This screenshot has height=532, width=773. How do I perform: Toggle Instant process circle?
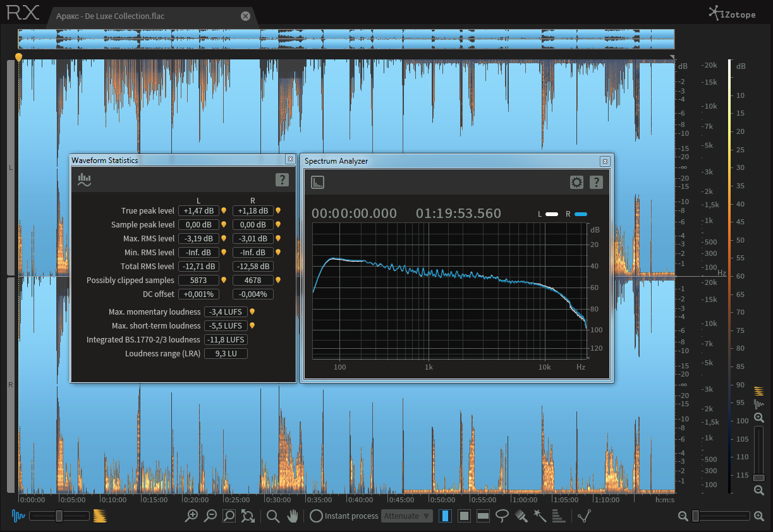coord(316,516)
